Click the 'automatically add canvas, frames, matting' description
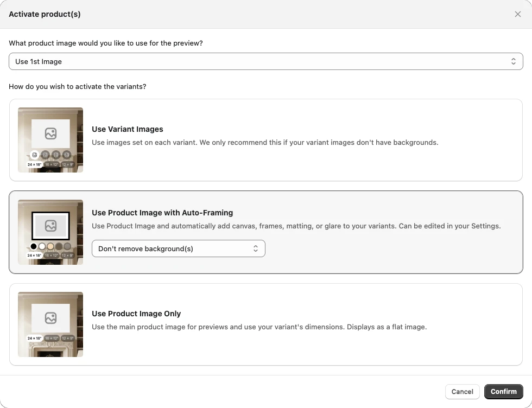 [296, 226]
